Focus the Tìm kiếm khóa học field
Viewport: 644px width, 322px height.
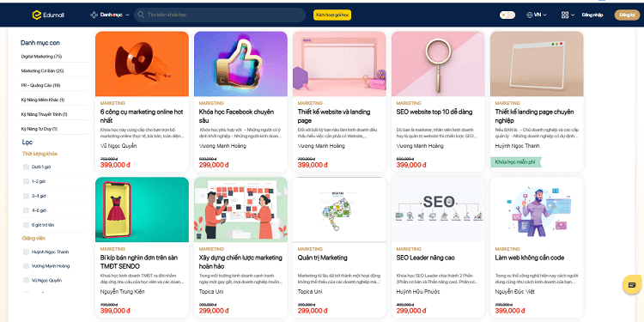coord(220,15)
